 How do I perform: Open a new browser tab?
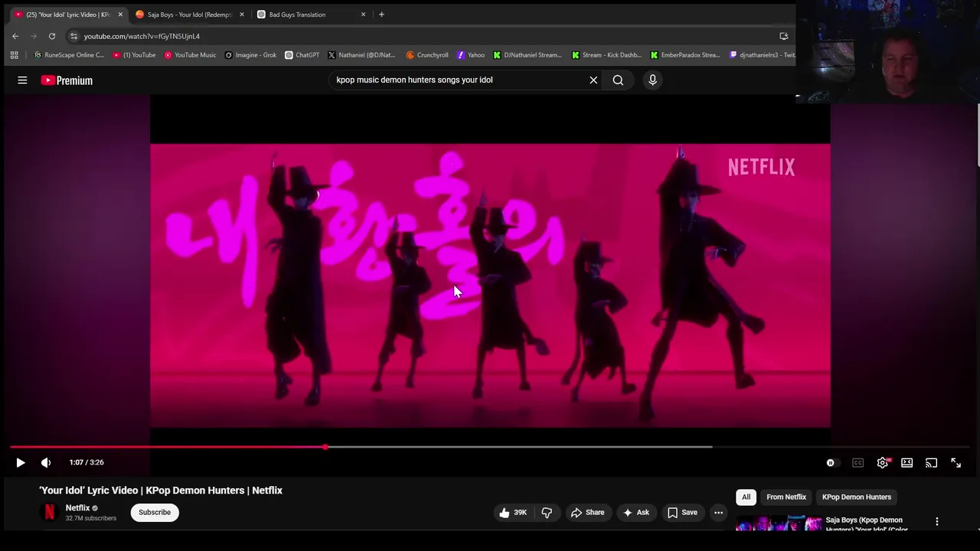381,15
